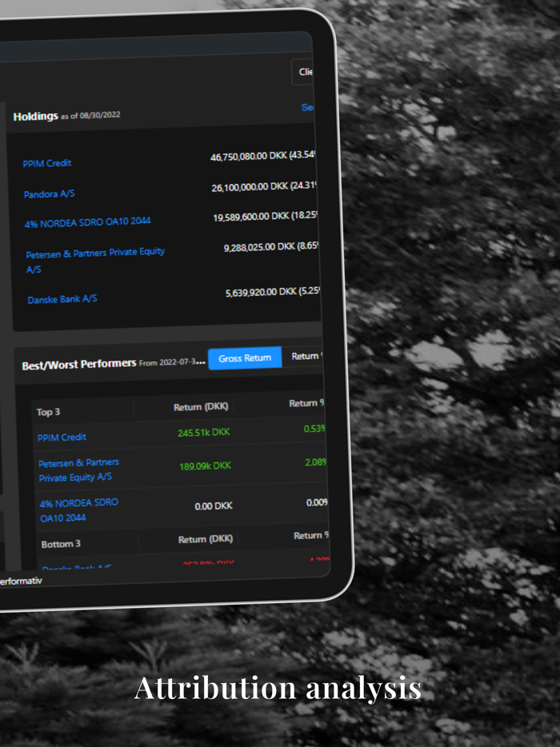Click the Bottom 3 column header
Screen dimensions: 560x747
point(61,544)
